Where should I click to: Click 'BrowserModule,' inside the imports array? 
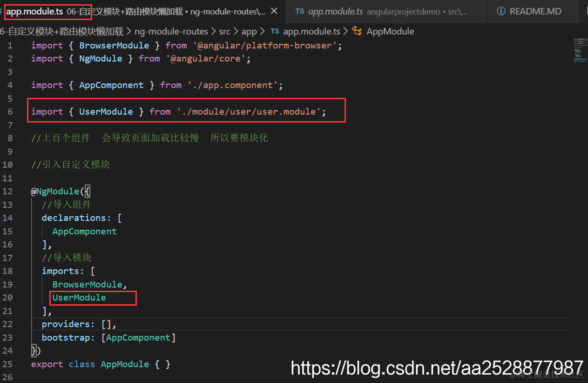pos(90,285)
